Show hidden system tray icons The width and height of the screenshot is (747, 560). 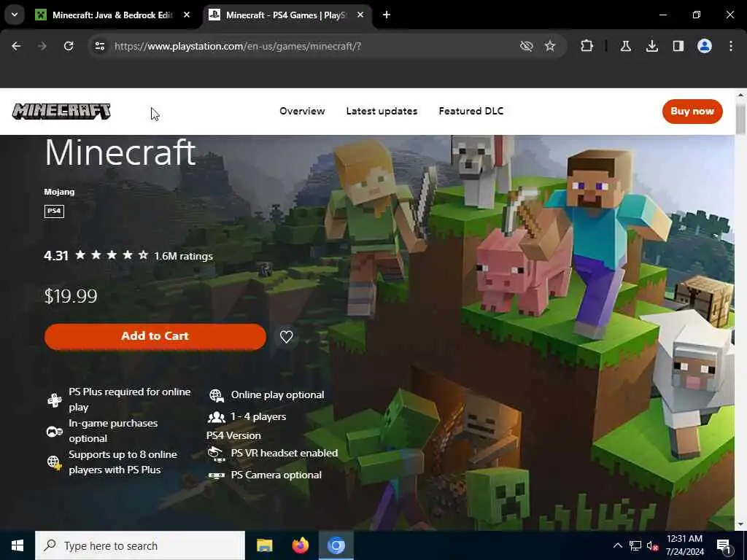click(617, 545)
